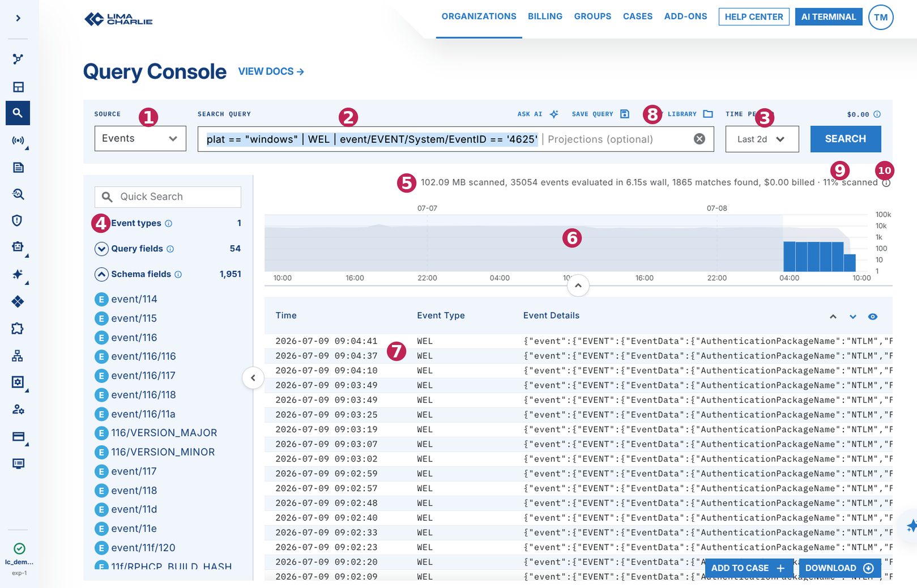The image size is (917, 588).
Task: Open the diamond extensions icon in sidebar
Action: [18, 301]
